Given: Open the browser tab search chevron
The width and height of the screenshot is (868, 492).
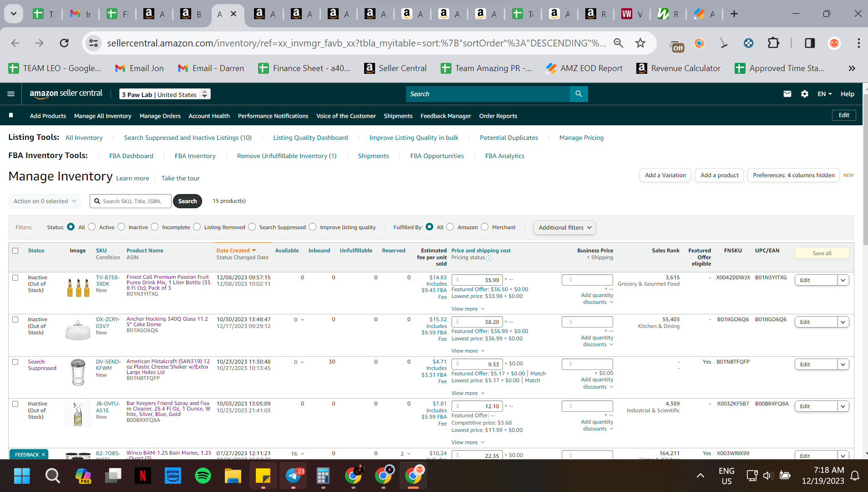Looking at the screenshot, I should tap(14, 14).
